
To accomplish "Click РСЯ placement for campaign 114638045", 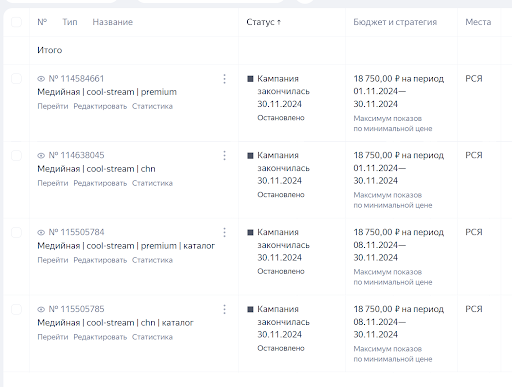I will 474,155.
